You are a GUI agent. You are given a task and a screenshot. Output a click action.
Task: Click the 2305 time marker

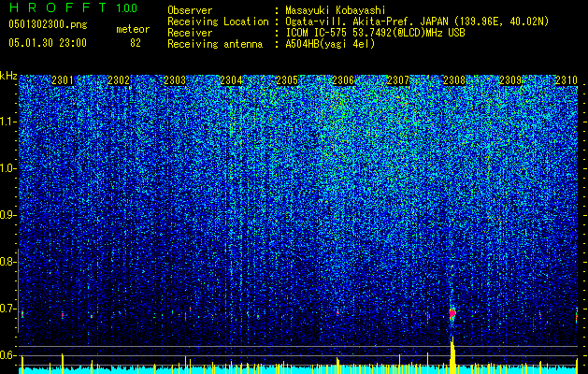tap(287, 79)
